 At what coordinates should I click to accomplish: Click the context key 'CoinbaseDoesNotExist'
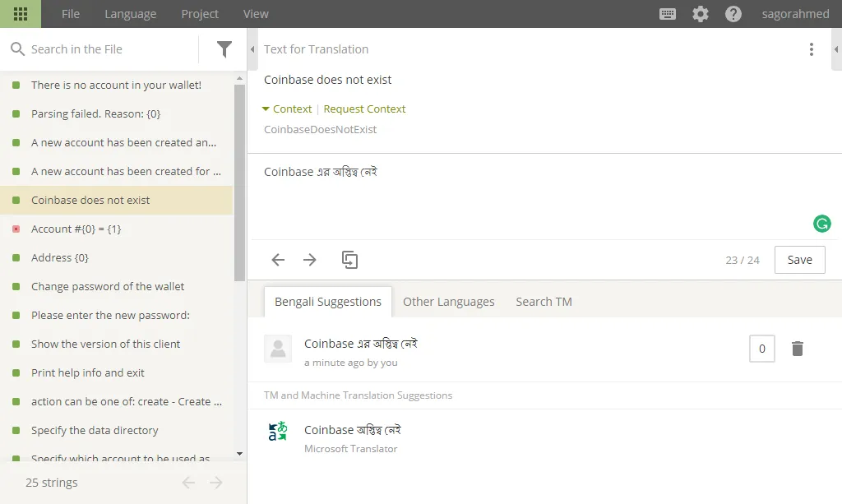click(x=320, y=129)
